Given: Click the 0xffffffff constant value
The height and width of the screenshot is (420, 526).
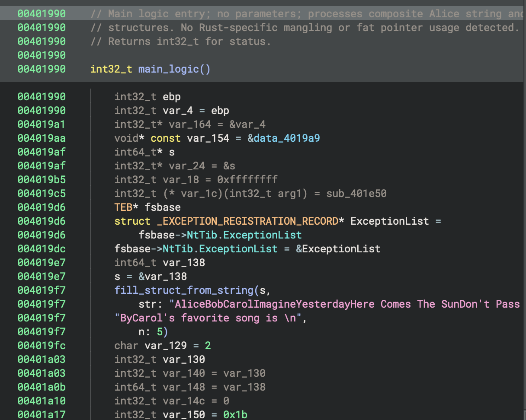Looking at the screenshot, I should tap(250, 180).
